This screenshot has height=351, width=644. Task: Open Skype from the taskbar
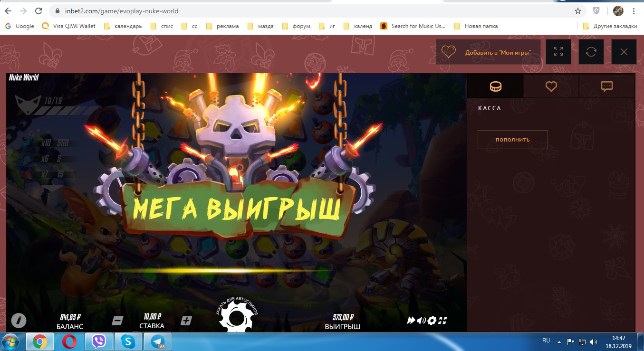tap(128, 342)
